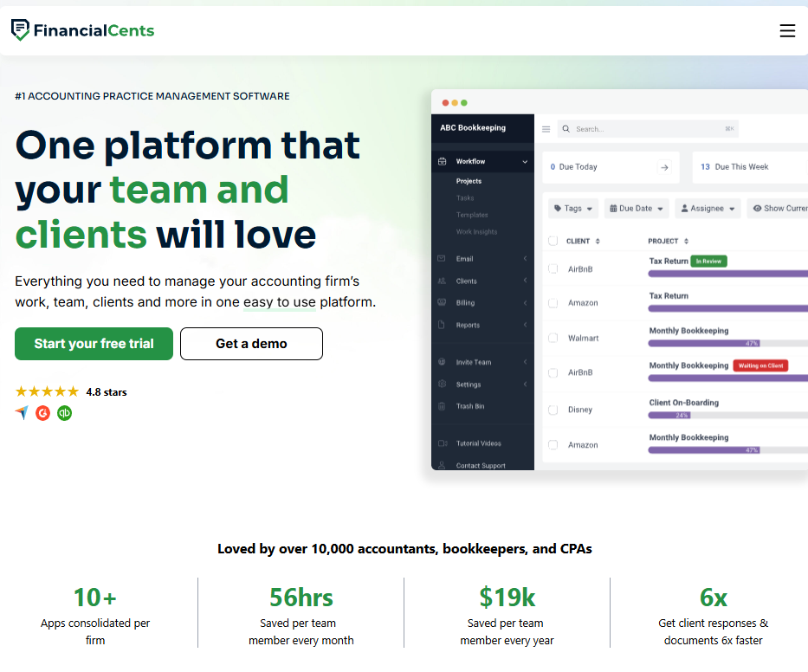Expand the Assignee filter dropdown
The width and height of the screenshot is (808, 672).
[708, 209]
